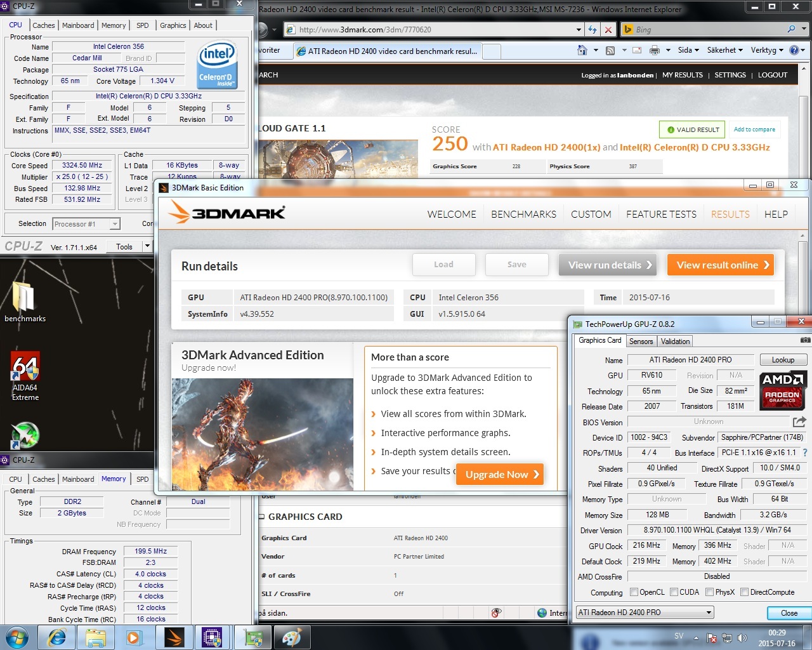Viewport: 812px width, 650px height.
Task: Open BENCHMARKS section in 3DMark
Action: [523, 215]
